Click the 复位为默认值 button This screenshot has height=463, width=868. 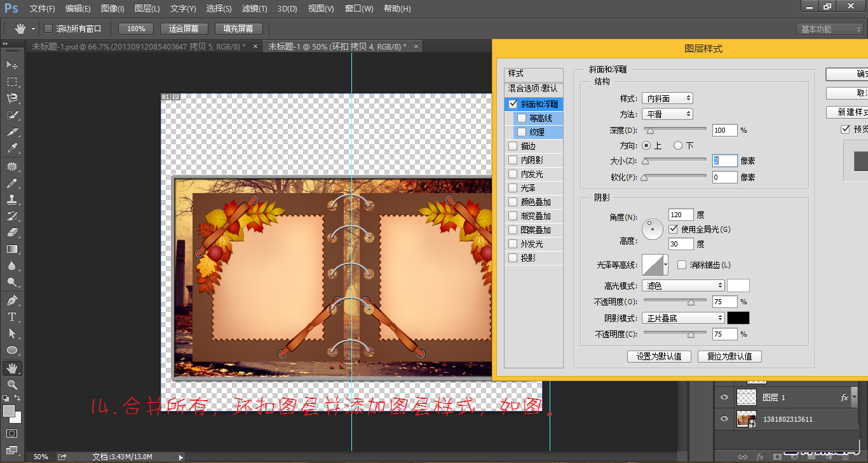[x=729, y=356]
